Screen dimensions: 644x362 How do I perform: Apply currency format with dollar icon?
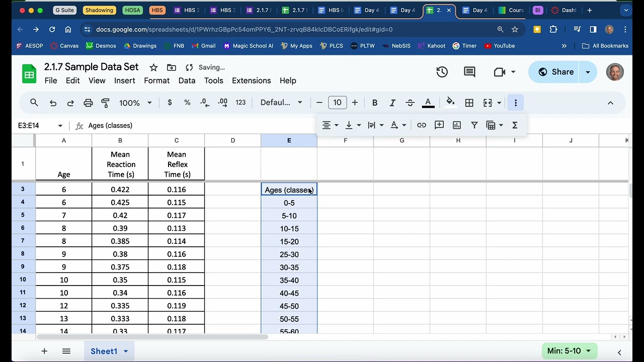coord(170,103)
